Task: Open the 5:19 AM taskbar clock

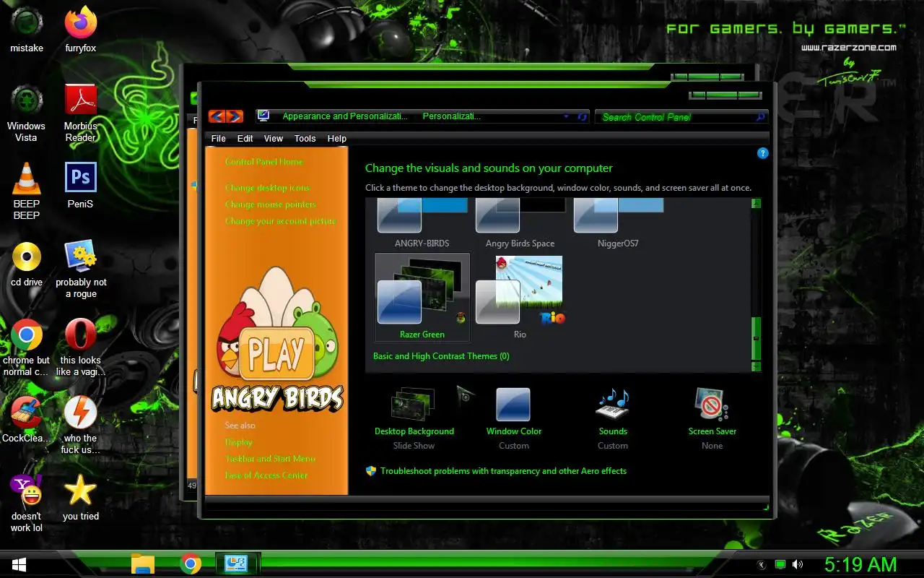Action: [860, 564]
